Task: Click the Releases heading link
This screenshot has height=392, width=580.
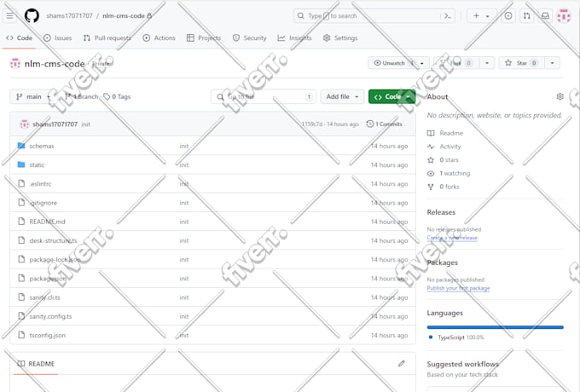Action: 441,212
